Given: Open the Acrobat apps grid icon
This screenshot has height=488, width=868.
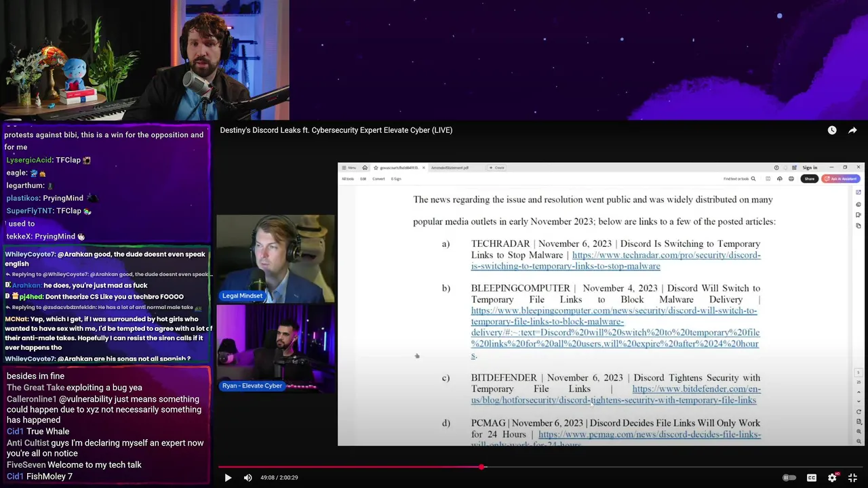Looking at the screenshot, I should point(794,167).
